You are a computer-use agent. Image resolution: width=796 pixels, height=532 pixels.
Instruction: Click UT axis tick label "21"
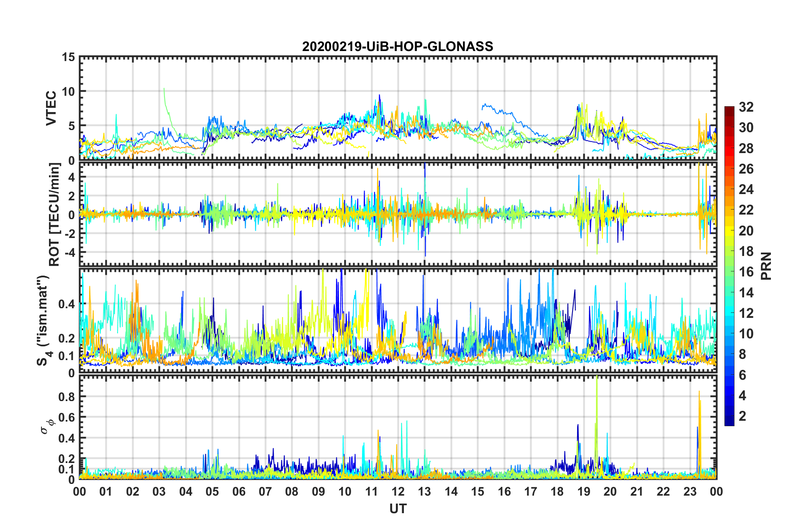coord(637,491)
